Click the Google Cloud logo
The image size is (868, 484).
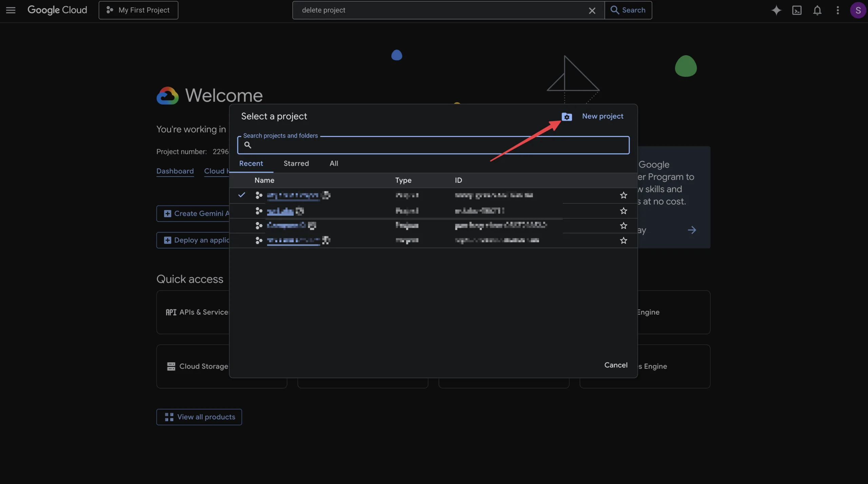click(57, 10)
